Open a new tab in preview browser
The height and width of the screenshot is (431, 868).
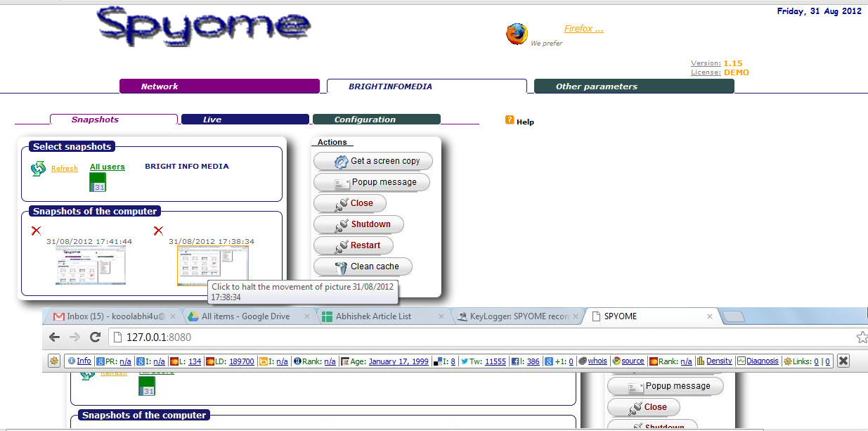pyautogui.click(x=733, y=317)
